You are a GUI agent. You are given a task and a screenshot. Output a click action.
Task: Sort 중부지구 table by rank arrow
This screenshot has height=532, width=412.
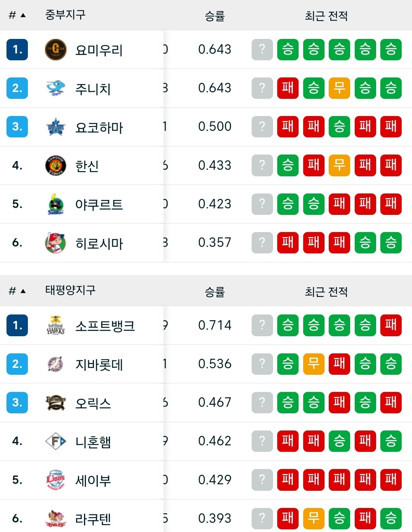23,15
